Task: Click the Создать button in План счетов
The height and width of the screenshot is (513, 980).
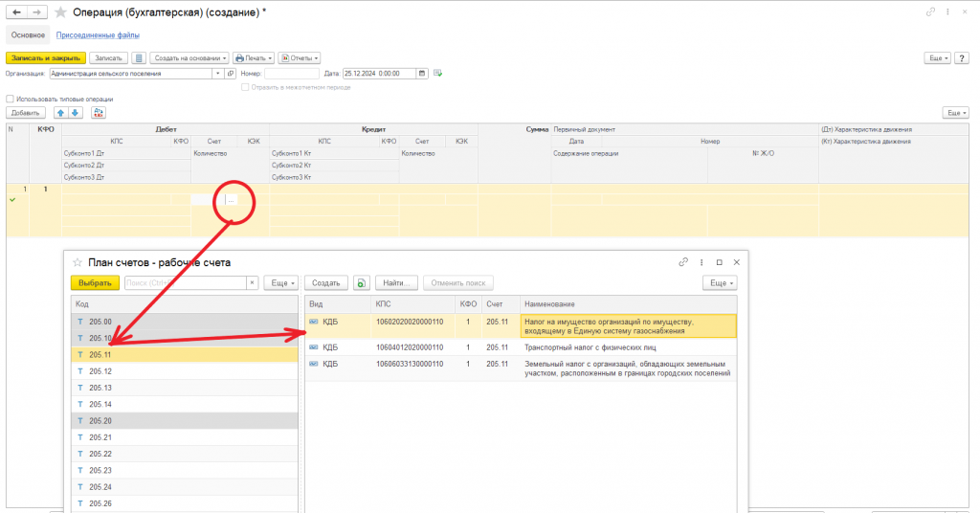Action: pos(325,283)
